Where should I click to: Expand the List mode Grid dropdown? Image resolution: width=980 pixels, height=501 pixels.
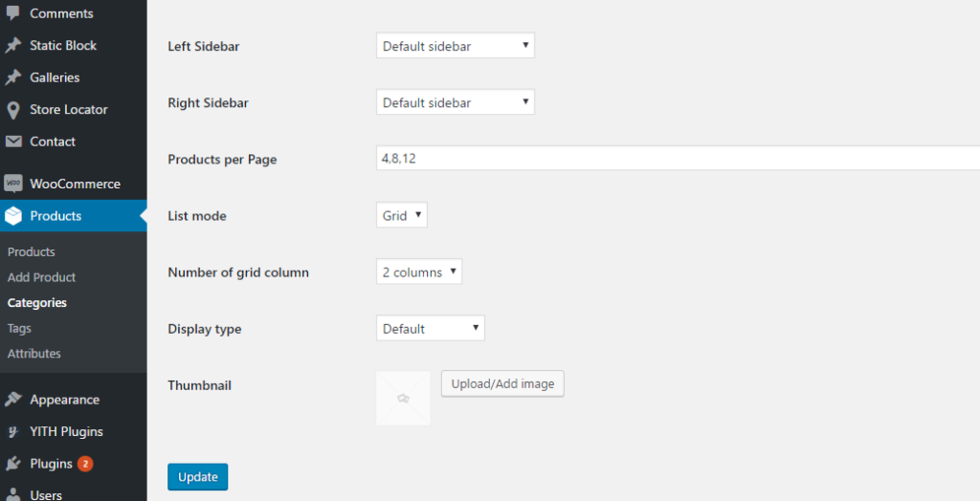pos(402,215)
